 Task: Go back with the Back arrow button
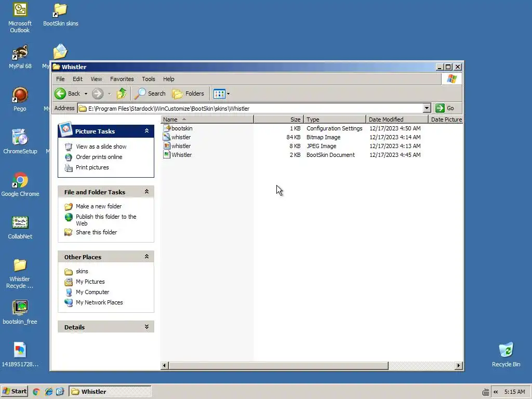point(67,94)
